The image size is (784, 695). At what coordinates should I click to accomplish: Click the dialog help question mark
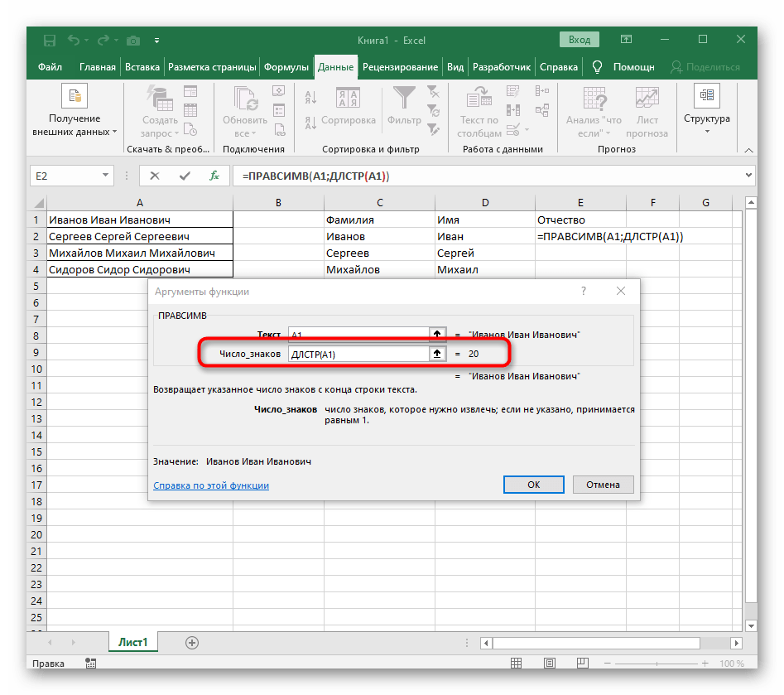tap(584, 291)
